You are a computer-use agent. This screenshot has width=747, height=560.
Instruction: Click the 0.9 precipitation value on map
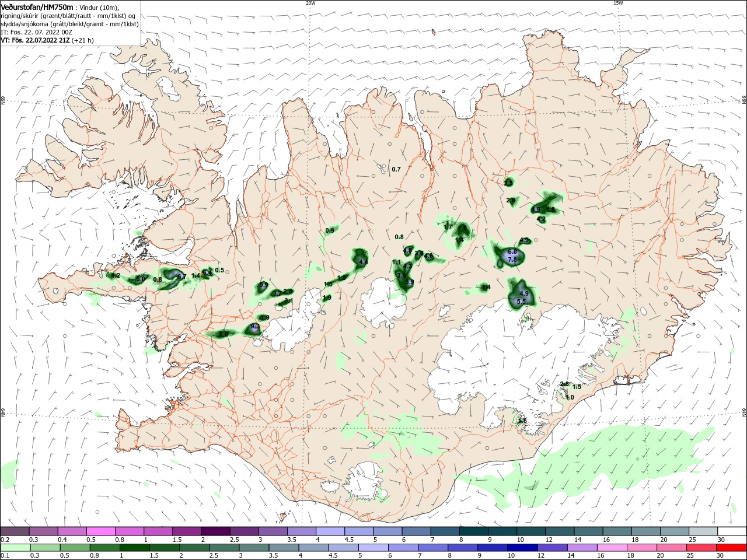click(x=330, y=231)
